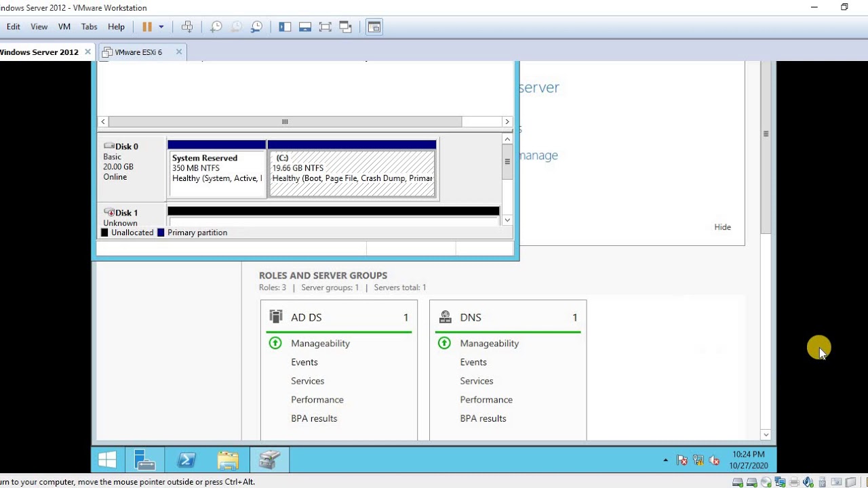Image resolution: width=868 pixels, height=488 pixels.
Task: Open the Help menu
Action: pos(117,27)
